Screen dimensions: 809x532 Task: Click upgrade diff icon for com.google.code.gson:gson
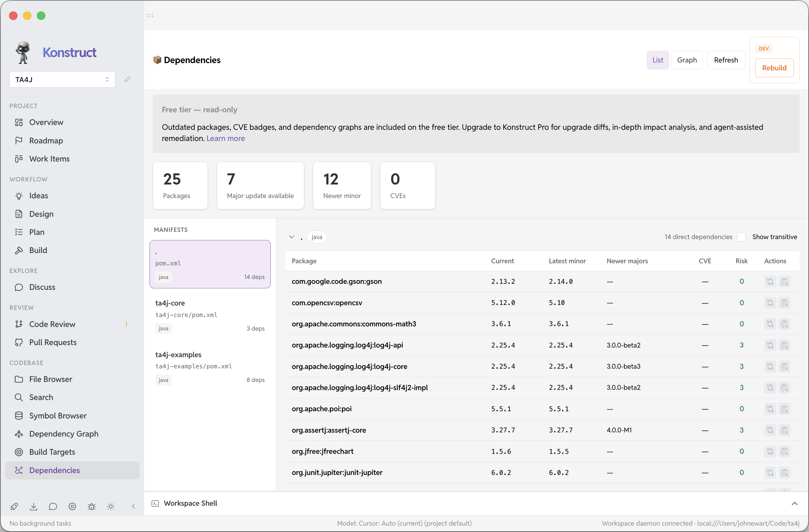coord(770,282)
